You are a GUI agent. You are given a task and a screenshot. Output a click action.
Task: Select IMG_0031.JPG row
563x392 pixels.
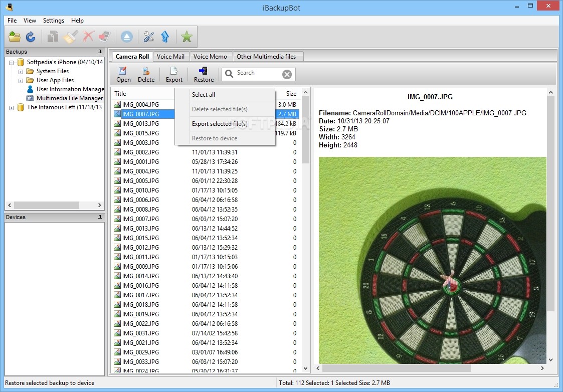point(206,333)
